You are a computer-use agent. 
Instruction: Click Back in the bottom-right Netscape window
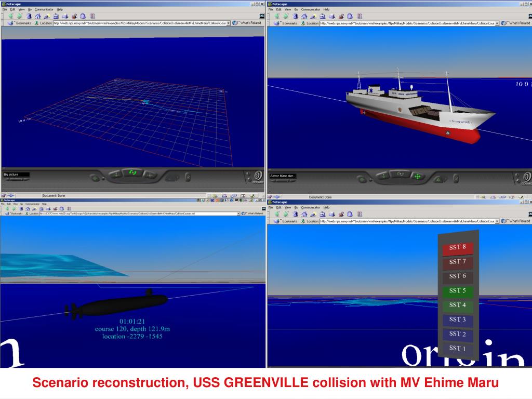click(x=277, y=214)
